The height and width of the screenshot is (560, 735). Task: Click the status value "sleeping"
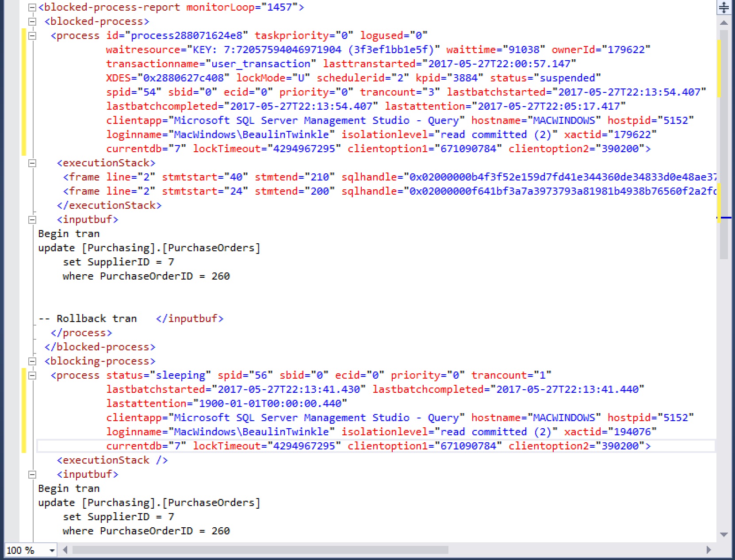[x=180, y=376]
